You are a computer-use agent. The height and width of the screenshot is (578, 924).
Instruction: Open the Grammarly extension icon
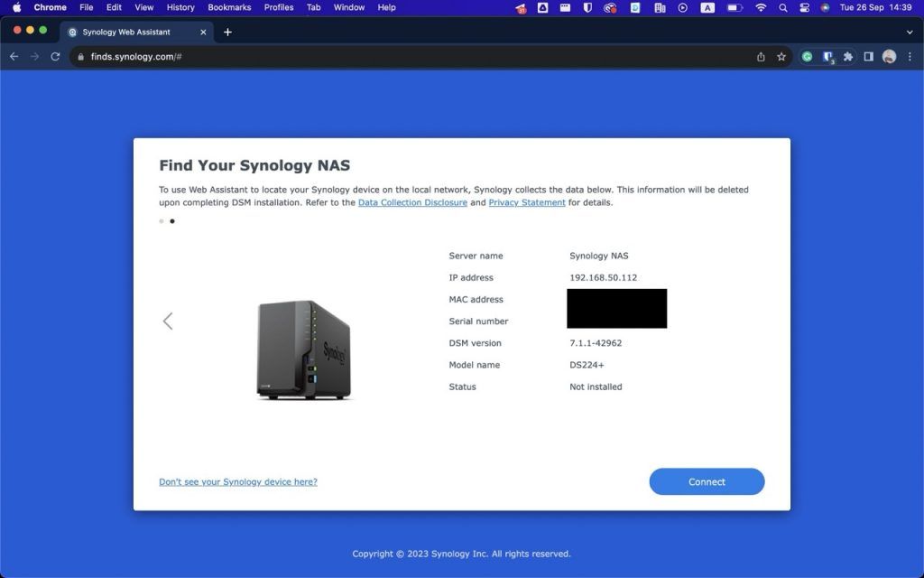808,57
